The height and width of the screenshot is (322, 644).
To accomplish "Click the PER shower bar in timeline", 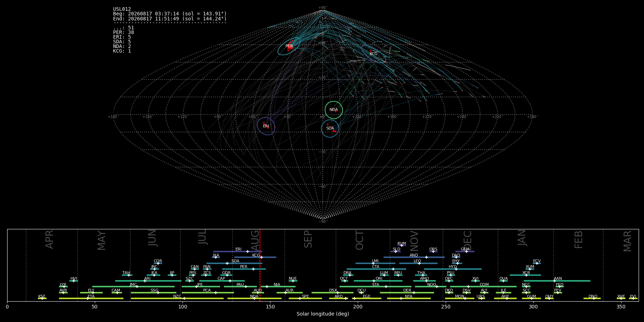I will (244, 269).
